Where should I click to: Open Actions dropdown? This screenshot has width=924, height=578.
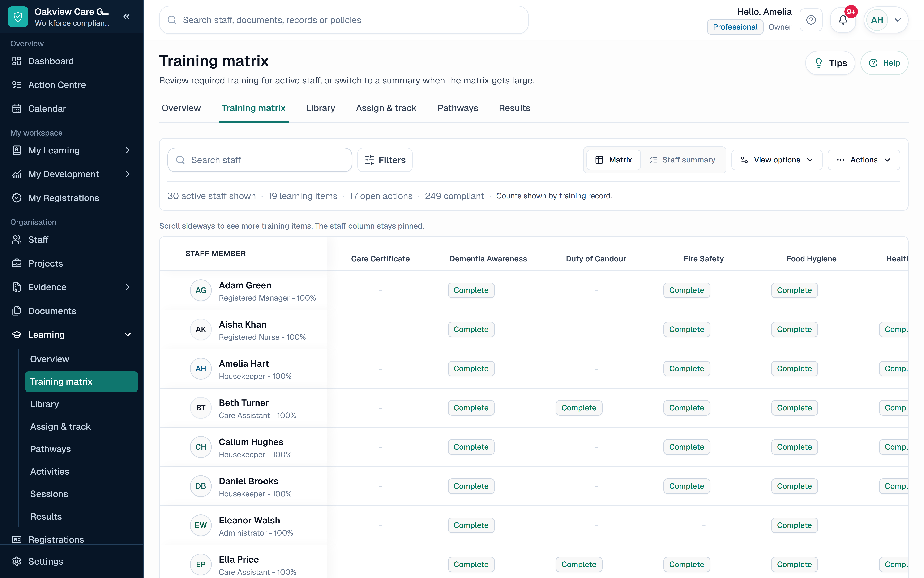tap(864, 160)
